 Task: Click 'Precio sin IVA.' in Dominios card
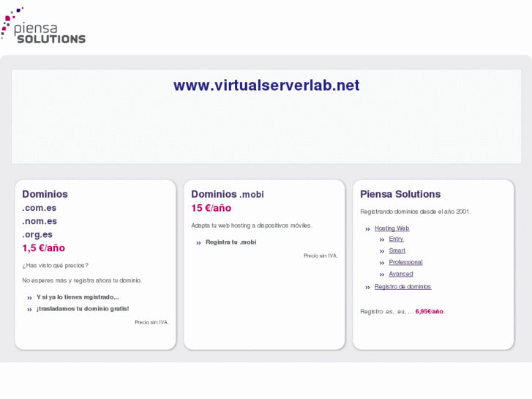tap(151, 322)
